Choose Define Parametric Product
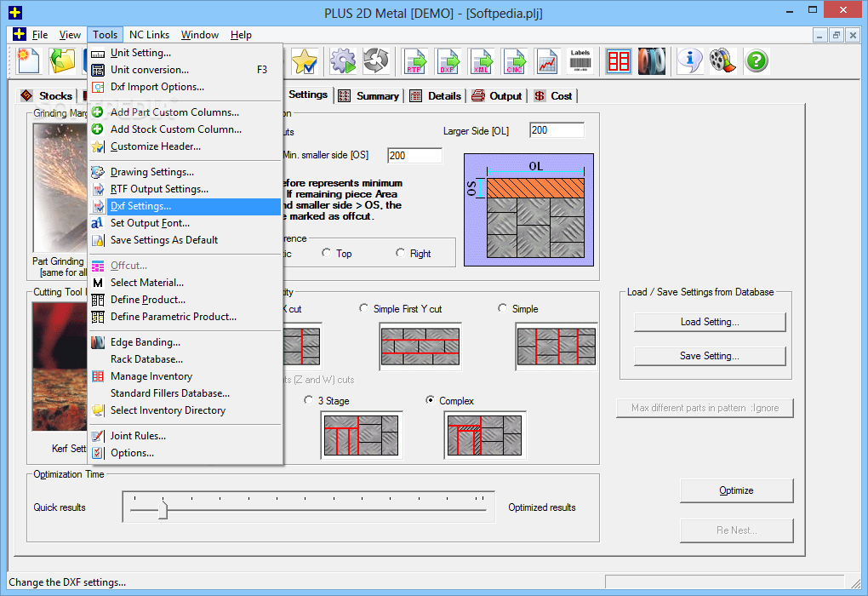The height and width of the screenshot is (596, 868). 185,317
